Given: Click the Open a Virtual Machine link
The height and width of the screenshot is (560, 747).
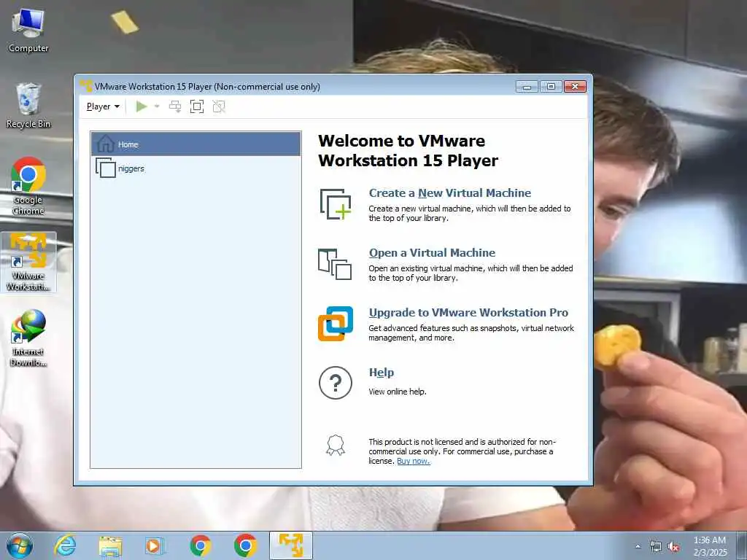Looking at the screenshot, I should click(x=432, y=253).
